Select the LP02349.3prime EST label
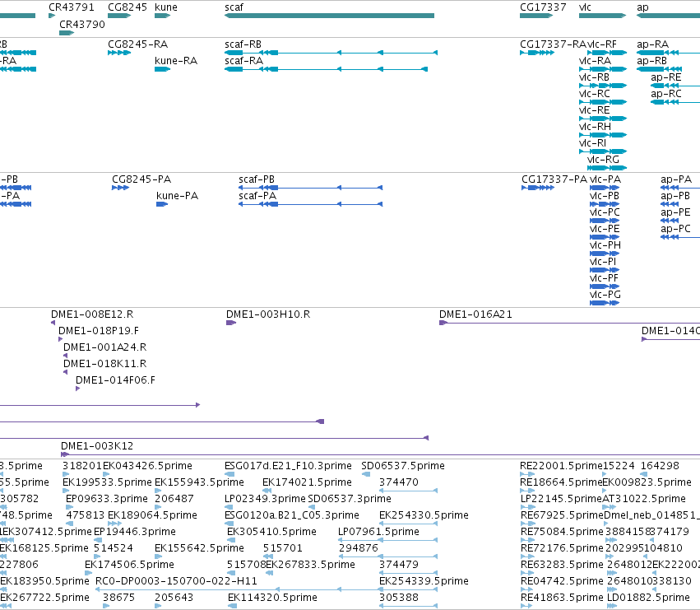700x610 pixels. [265, 499]
